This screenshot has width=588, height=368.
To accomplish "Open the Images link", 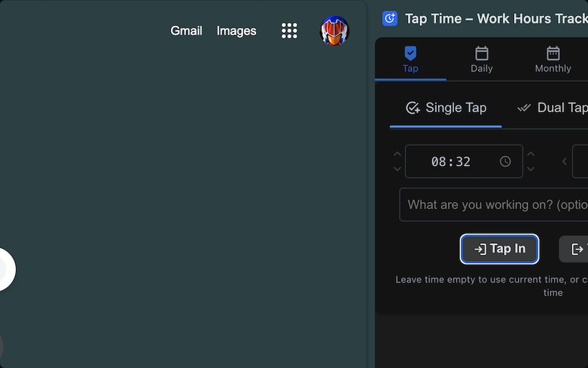I will point(236,31).
